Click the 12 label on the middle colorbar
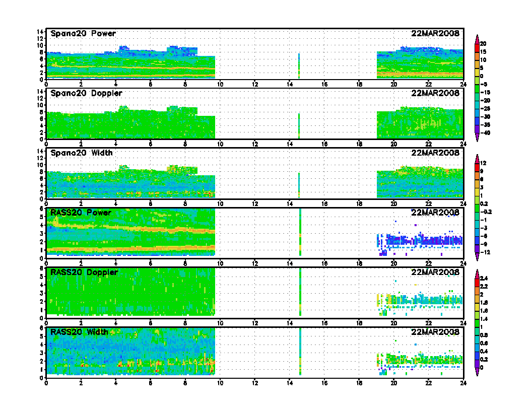This screenshot has height=411, width=532. point(483,163)
